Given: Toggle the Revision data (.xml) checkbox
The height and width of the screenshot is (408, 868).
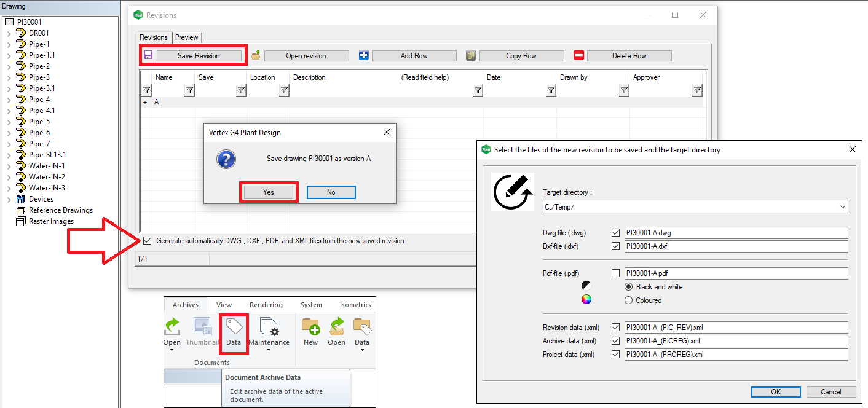Looking at the screenshot, I should tap(616, 328).
